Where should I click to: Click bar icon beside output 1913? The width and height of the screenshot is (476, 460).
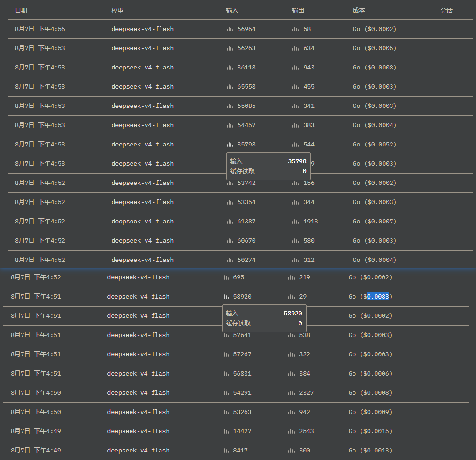pos(296,222)
